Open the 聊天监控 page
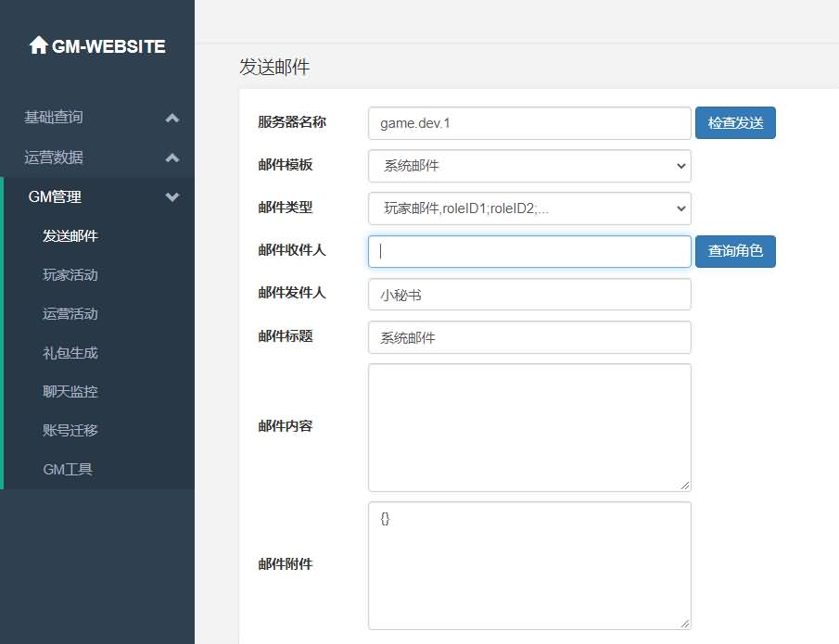Image resolution: width=839 pixels, height=644 pixels. 70,392
